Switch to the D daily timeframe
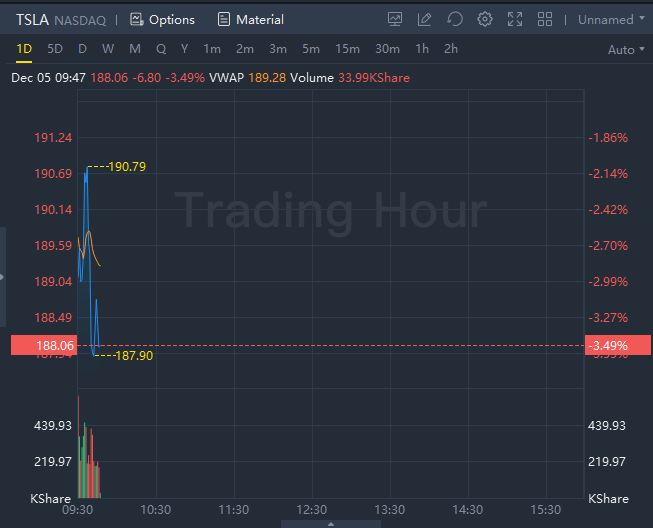The height and width of the screenshot is (528, 653). click(82, 49)
